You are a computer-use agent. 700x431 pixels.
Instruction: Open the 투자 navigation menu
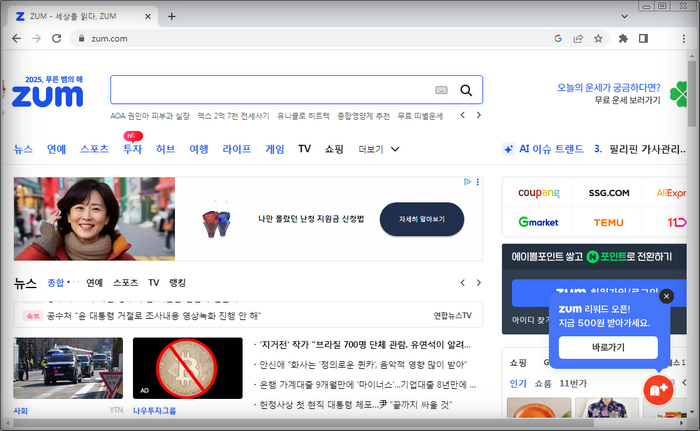[133, 149]
